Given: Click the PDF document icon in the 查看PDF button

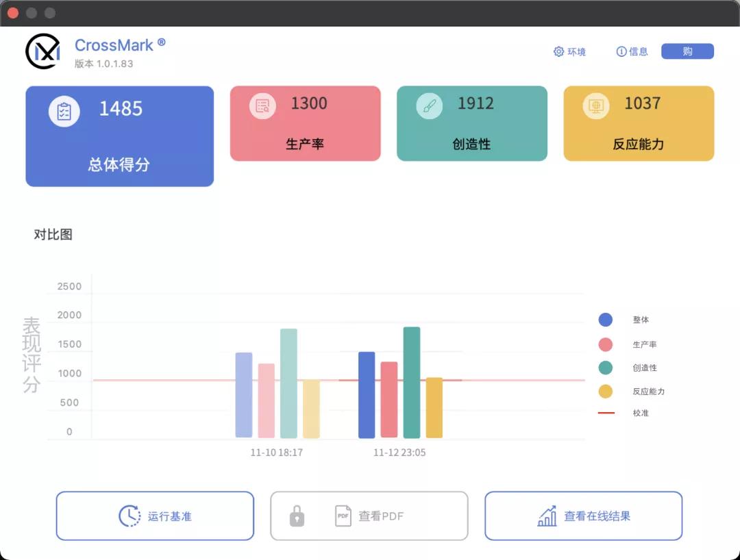Looking at the screenshot, I should point(343,516).
